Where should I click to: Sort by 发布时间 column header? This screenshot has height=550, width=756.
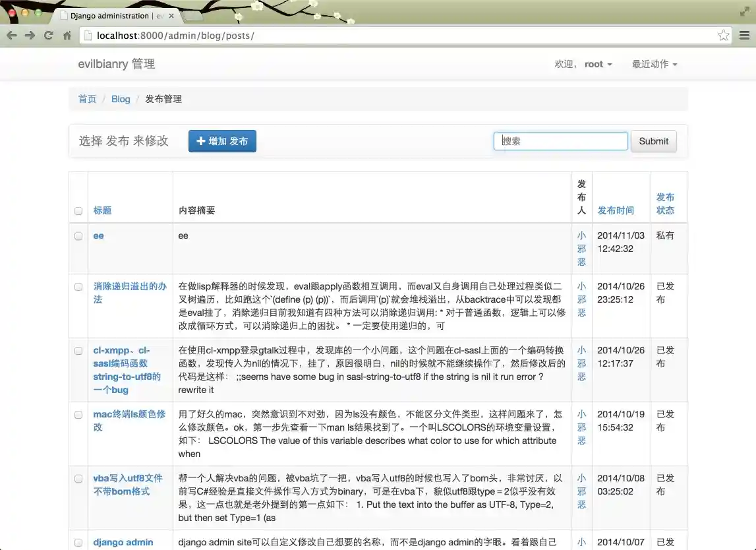615,210
